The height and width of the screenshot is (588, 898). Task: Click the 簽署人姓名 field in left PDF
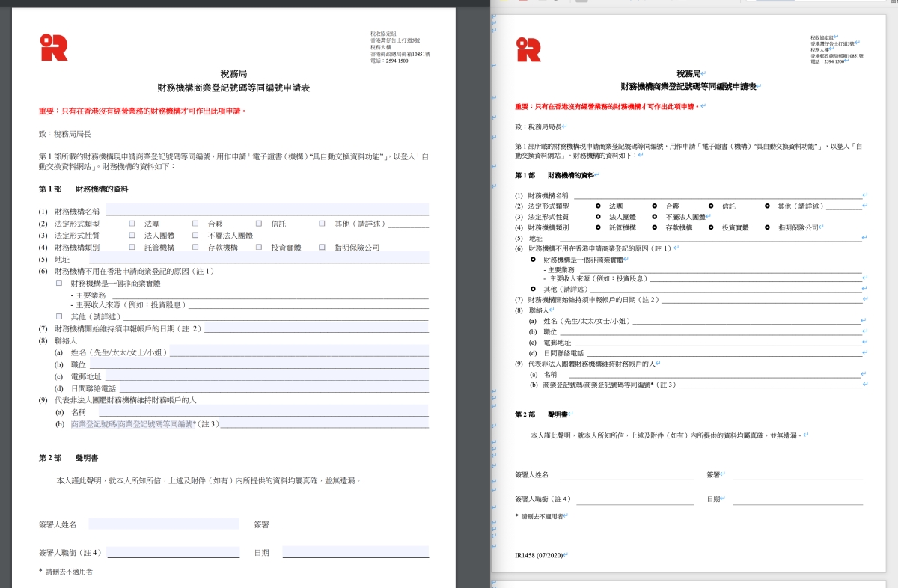[x=164, y=524]
